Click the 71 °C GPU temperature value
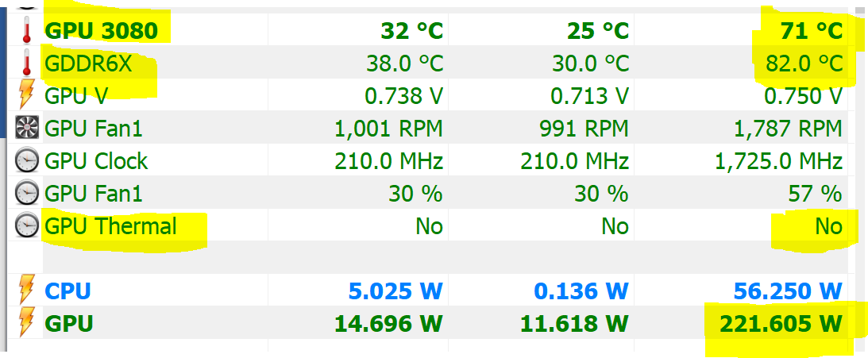This screenshot has width=868, height=358. click(x=811, y=31)
